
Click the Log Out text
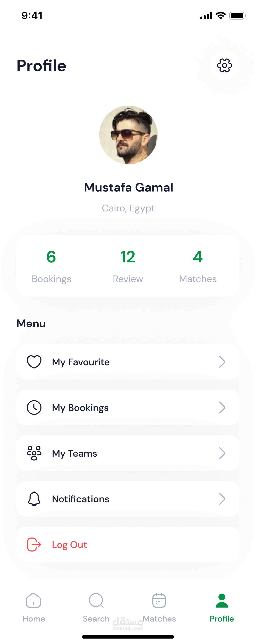pos(69,545)
